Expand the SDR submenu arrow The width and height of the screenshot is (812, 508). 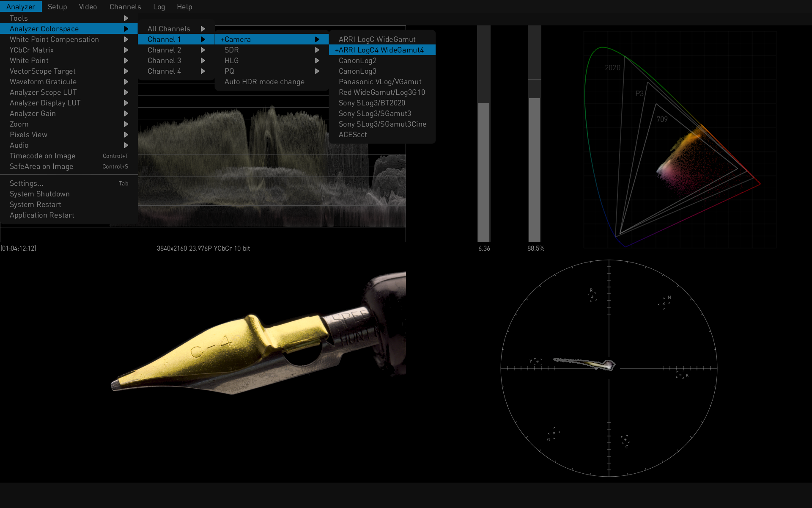317,50
